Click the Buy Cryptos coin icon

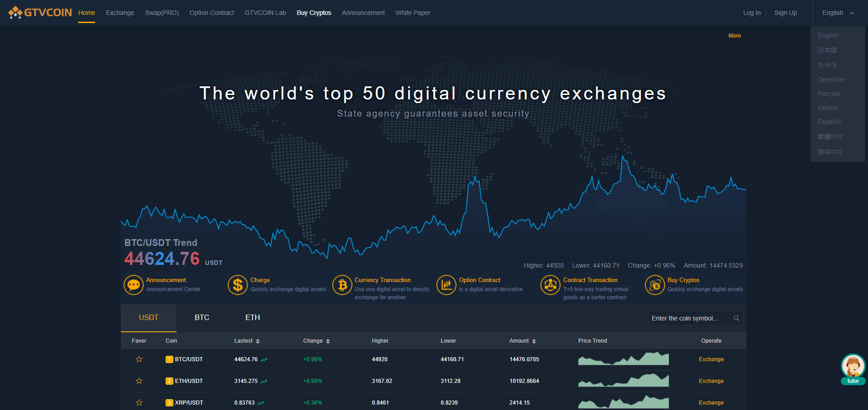click(655, 285)
